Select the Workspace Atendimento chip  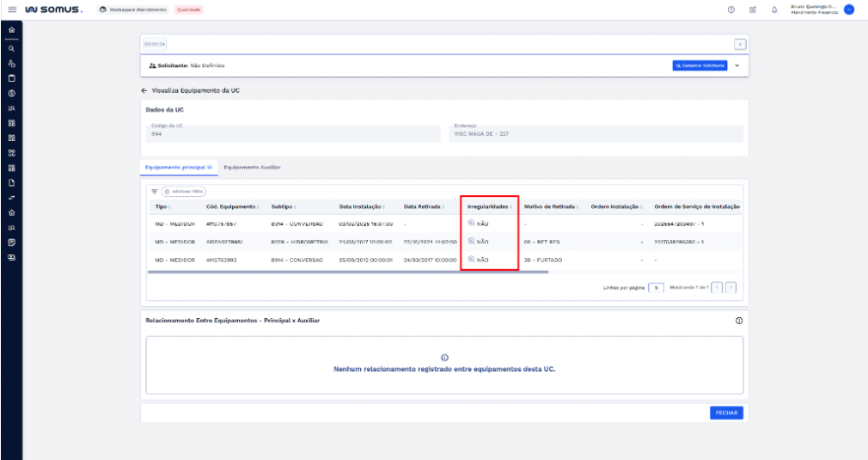(x=133, y=10)
